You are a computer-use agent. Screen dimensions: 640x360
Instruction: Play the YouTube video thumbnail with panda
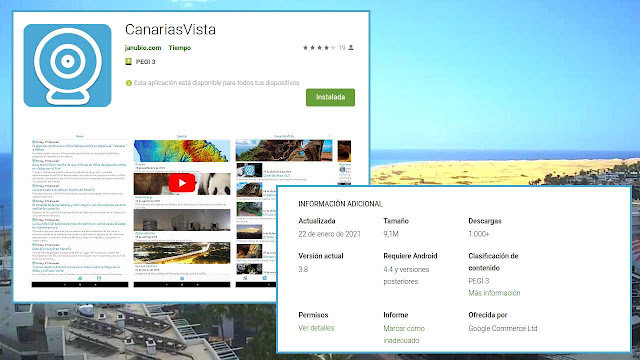click(182, 183)
